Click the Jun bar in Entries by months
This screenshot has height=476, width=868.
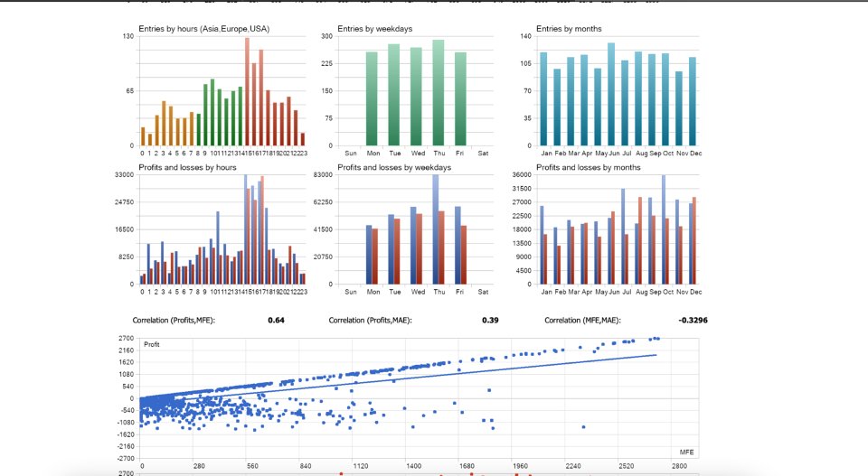click(x=611, y=95)
